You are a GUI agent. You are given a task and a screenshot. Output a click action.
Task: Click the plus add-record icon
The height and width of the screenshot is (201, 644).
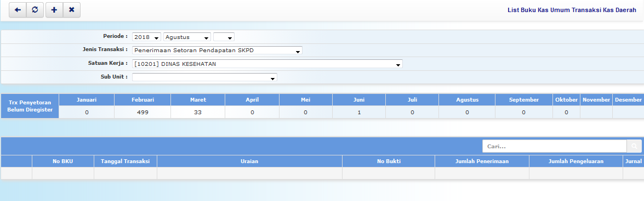click(x=54, y=10)
